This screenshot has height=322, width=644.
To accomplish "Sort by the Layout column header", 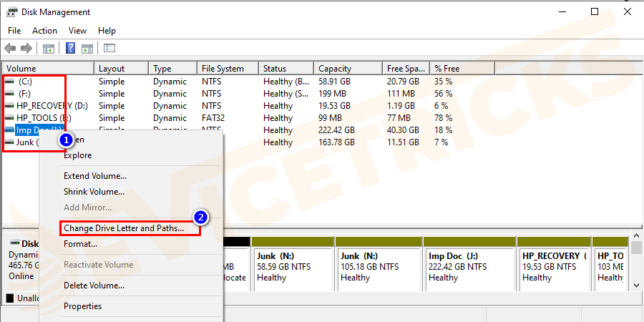I will pos(121,69).
